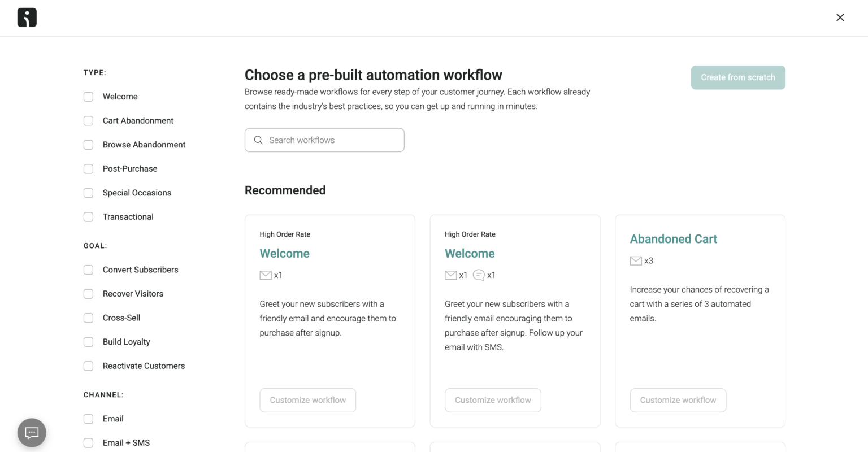Open the chat support bubble

[32, 432]
